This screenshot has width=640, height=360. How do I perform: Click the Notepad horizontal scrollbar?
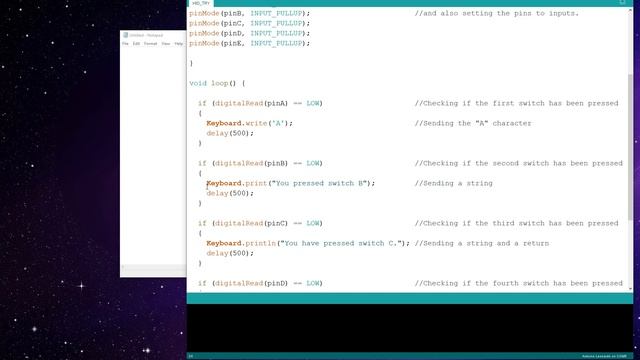coord(153,267)
